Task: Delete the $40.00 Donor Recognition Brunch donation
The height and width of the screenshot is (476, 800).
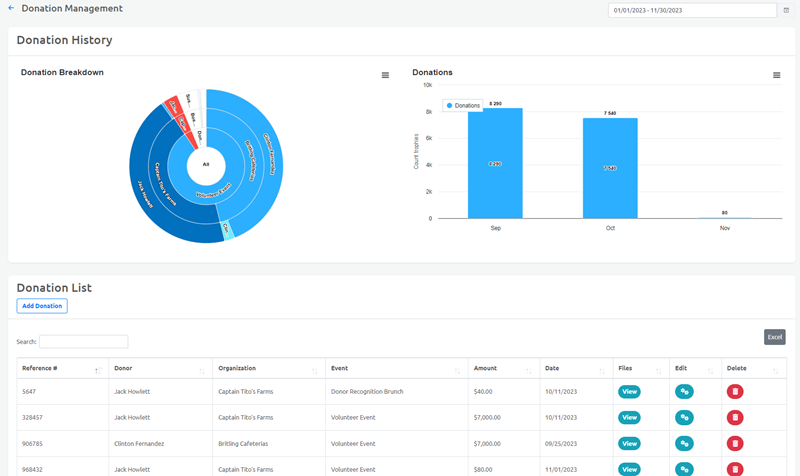Action: click(x=735, y=392)
